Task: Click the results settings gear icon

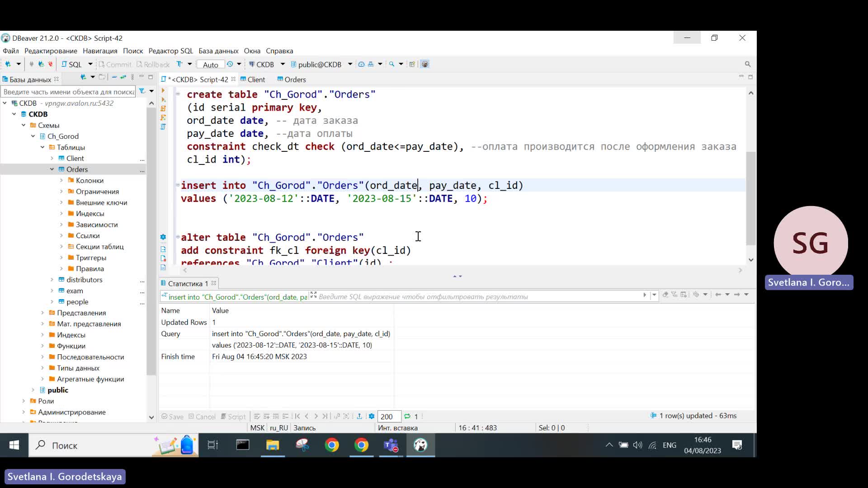Action: pyautogui.click(x=372, y=416)
